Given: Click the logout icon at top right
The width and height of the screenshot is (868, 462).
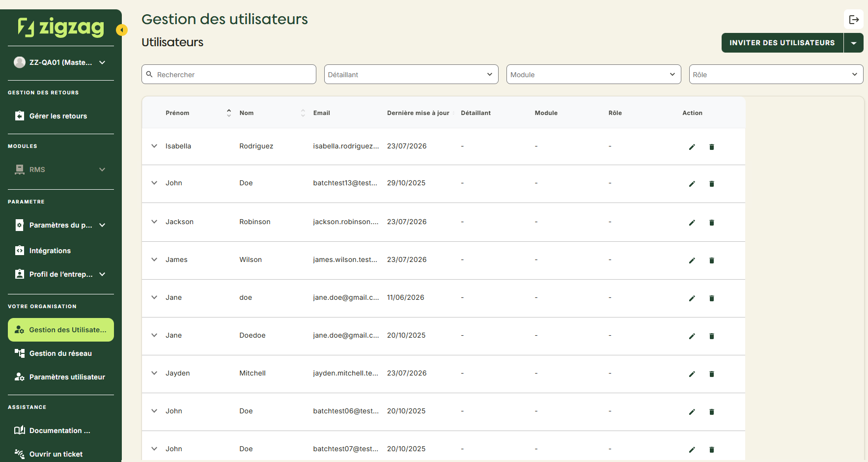Looking at the screenshot, I should [854, 20].
